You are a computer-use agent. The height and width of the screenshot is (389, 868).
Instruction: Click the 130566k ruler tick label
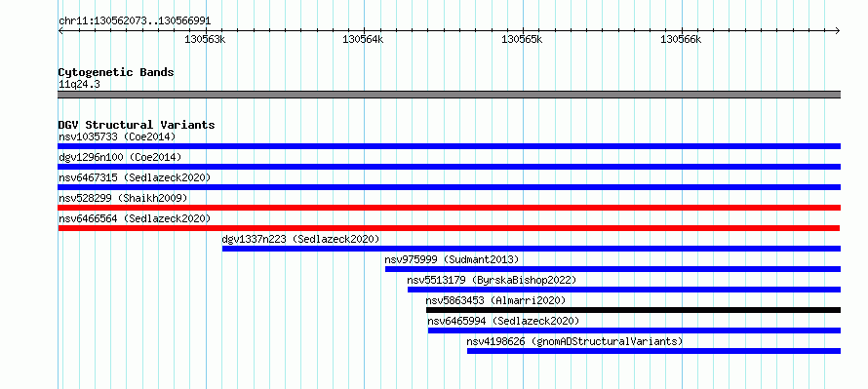tap(681, 39)
